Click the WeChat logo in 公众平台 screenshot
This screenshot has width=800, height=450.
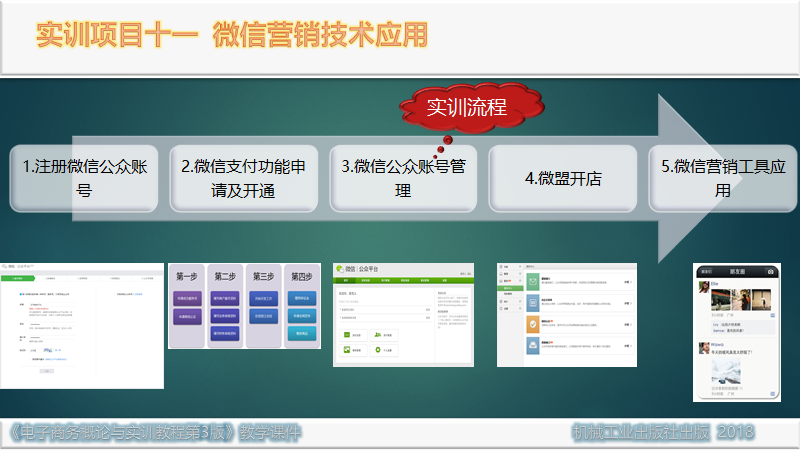pyautogui.click(x=340, y=269)
